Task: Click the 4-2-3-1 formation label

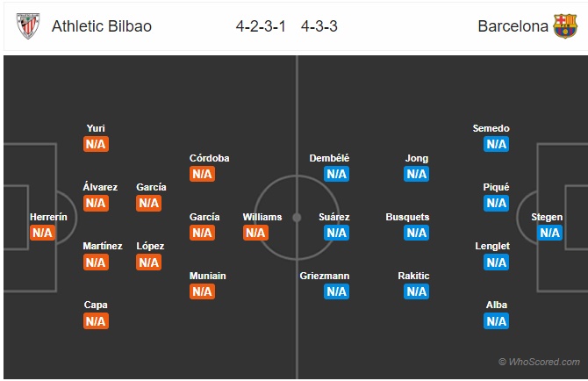Action: tap(261, 26)
